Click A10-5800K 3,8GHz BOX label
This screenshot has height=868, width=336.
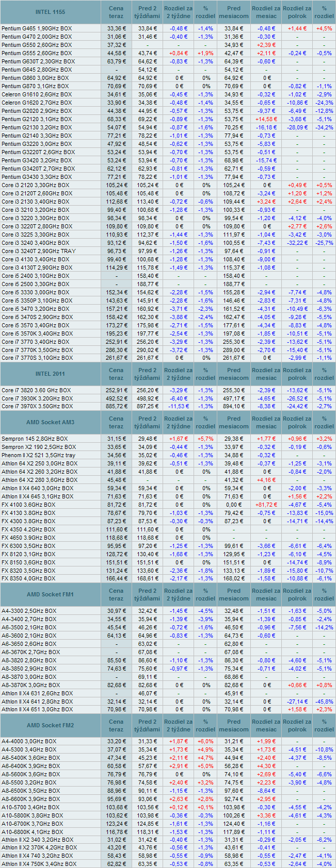pos(33,815)
